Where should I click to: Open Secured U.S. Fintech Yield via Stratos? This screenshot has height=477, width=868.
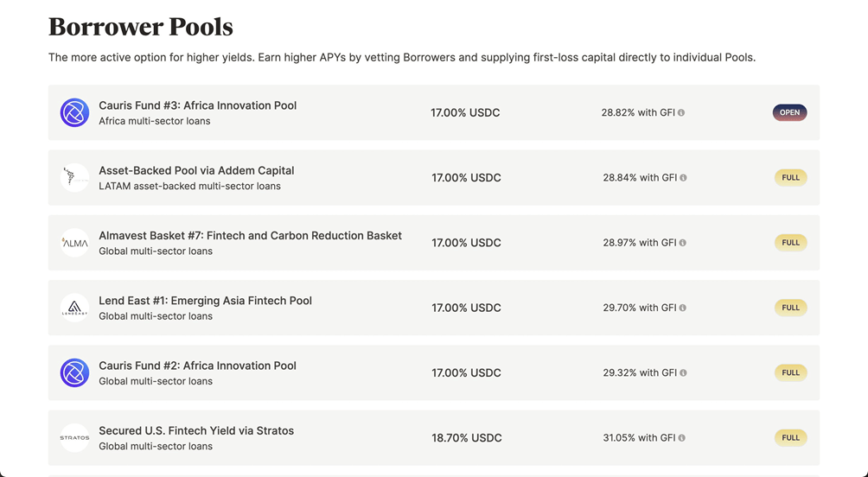point(196,430)
